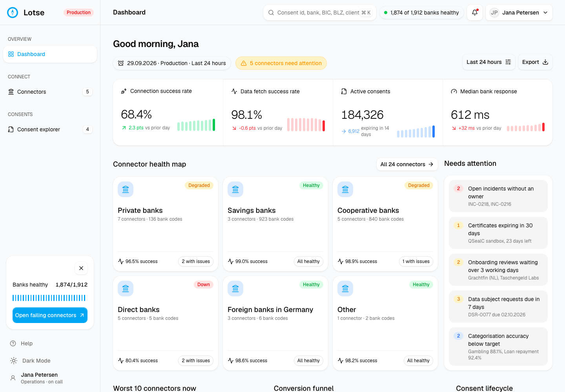Open Certificates expiring in 30 days item
This screenshot has width=565, height=392.
coord(498,233)
